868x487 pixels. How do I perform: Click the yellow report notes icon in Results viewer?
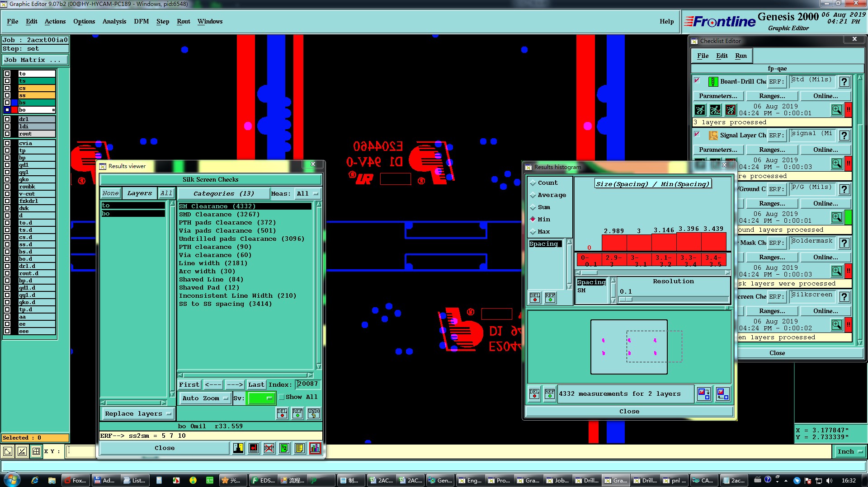(x=299, y=448)
